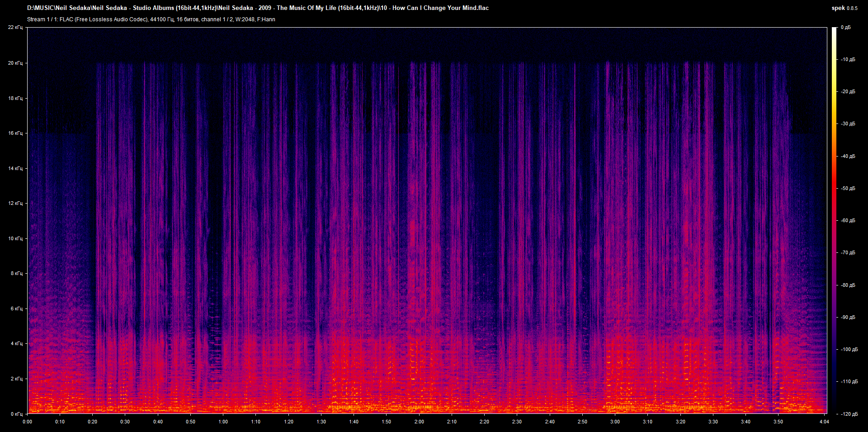Click the '14 кГц' frequency axis label

click(15, 168)
